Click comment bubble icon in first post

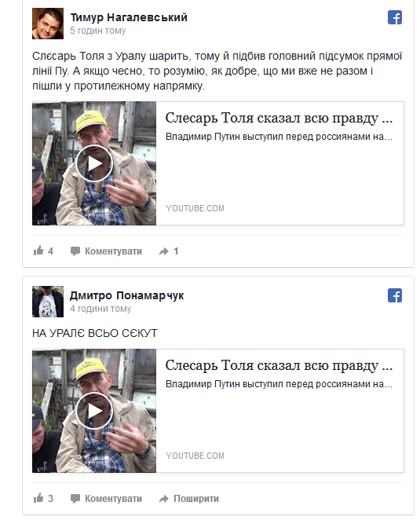point(75,251)
